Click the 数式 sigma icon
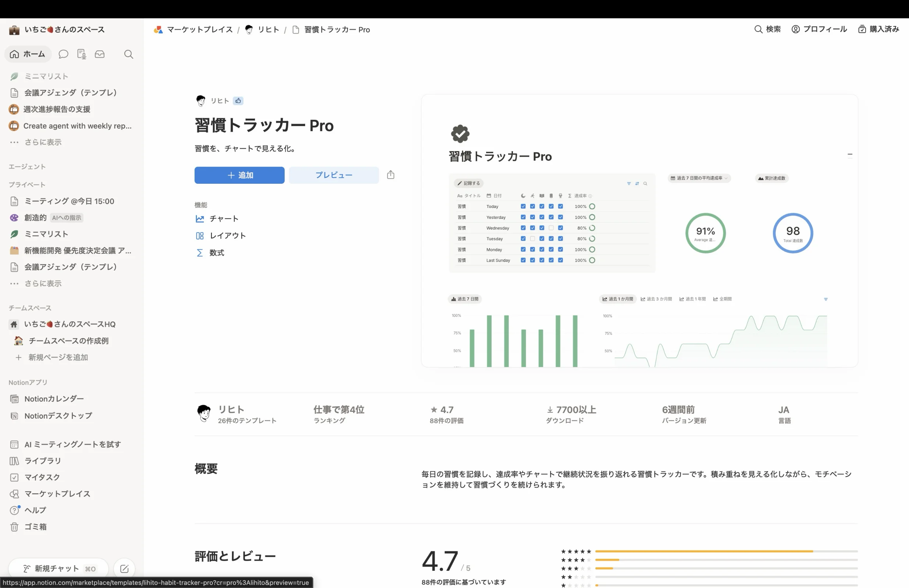 point(200,253)
